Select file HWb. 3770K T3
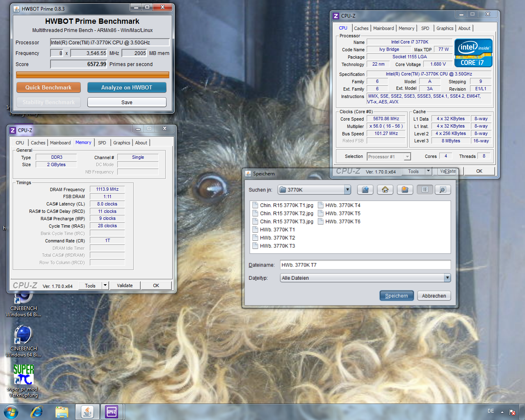525x420 pixels. (x=274, y=246)
